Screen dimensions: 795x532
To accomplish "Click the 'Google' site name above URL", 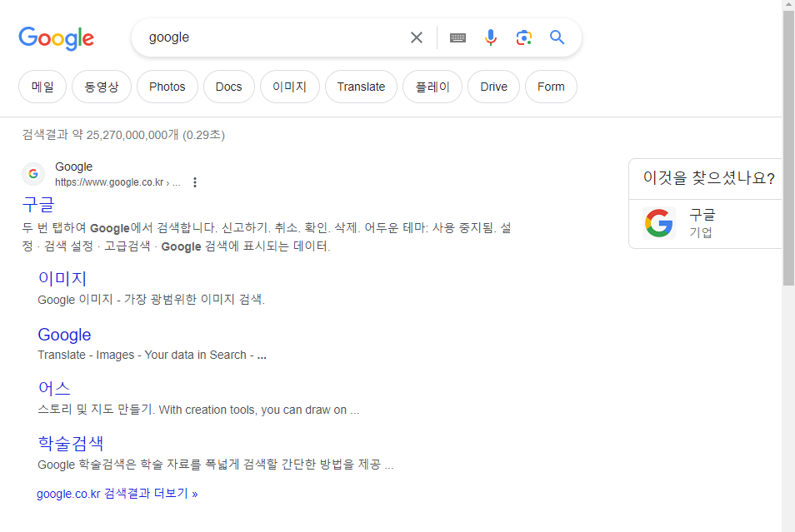I will (74, 167).
